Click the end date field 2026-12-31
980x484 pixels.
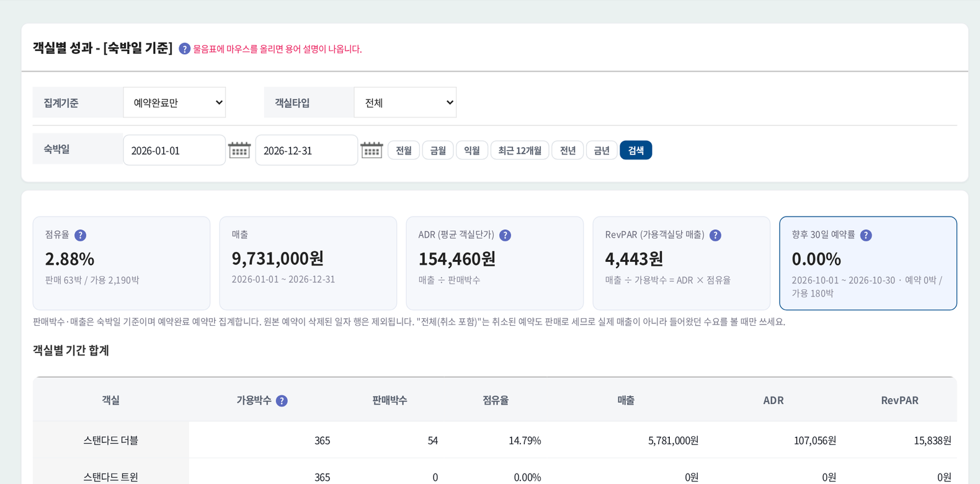(306, 150)
